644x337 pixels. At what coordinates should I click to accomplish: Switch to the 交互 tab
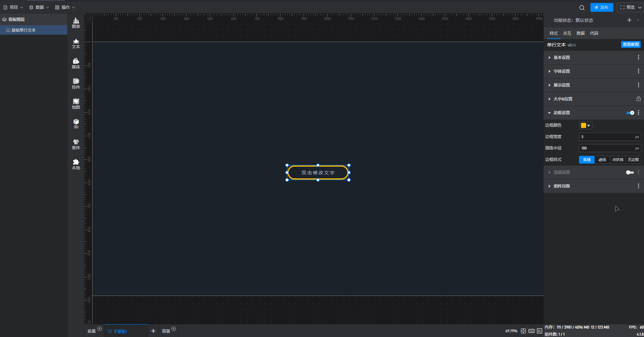click(x=567, y=33)
